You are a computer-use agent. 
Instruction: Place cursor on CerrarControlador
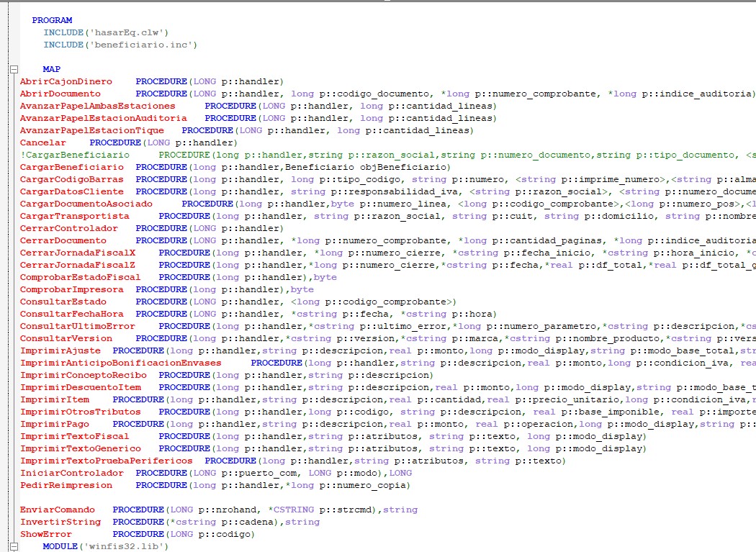tap(68, 228)
